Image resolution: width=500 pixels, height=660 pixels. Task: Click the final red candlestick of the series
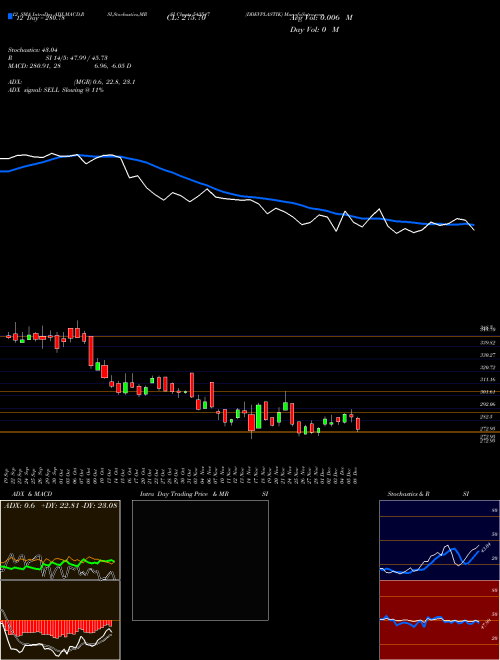358,424
